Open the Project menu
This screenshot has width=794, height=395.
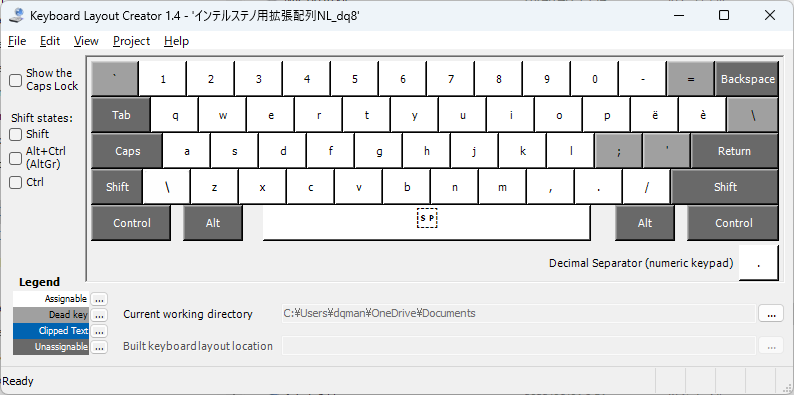point(132,41)
